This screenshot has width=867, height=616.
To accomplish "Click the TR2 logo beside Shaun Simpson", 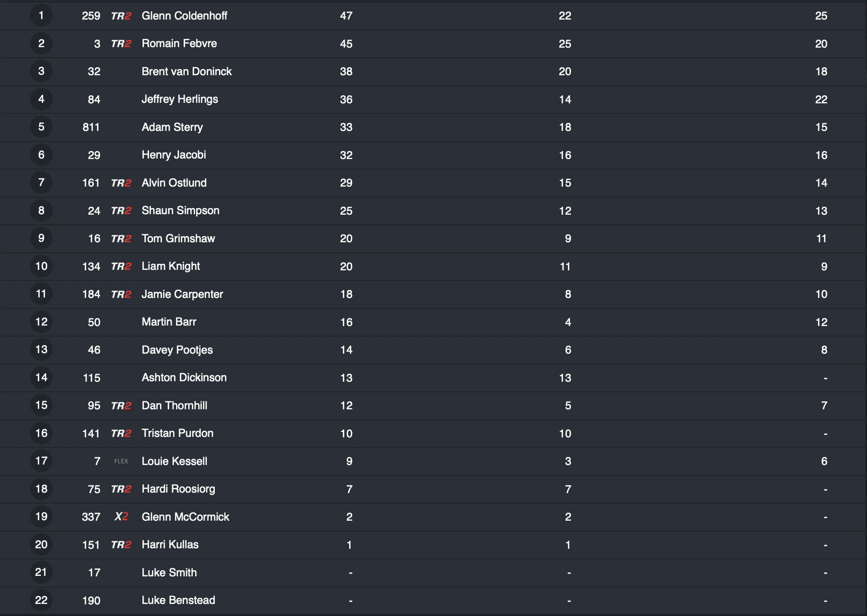I will click(x=121, y=211).
